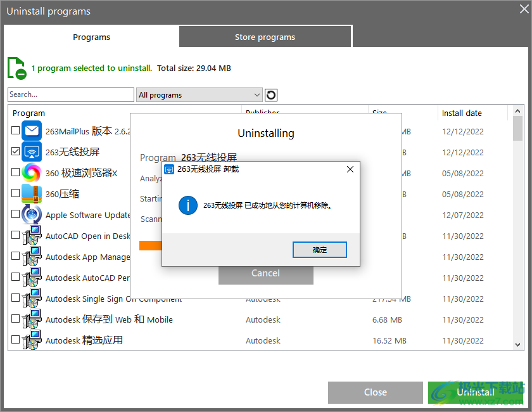Screen dimensions: 532x412
Task: Click the Autodesk 保存到 Web 和 Mobile icon
Action: (32, 319)
